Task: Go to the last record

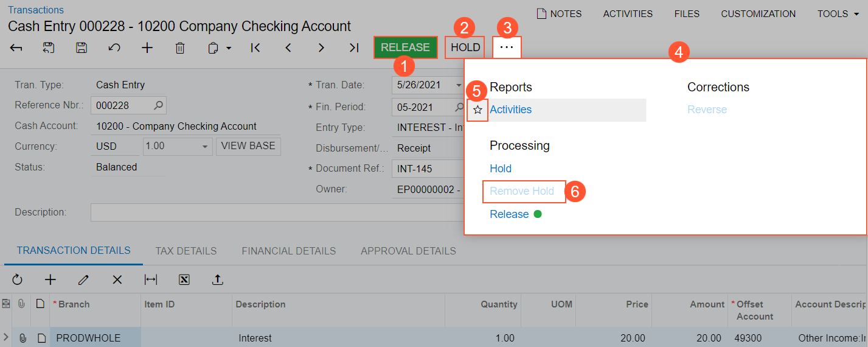Action: [354, 48]
